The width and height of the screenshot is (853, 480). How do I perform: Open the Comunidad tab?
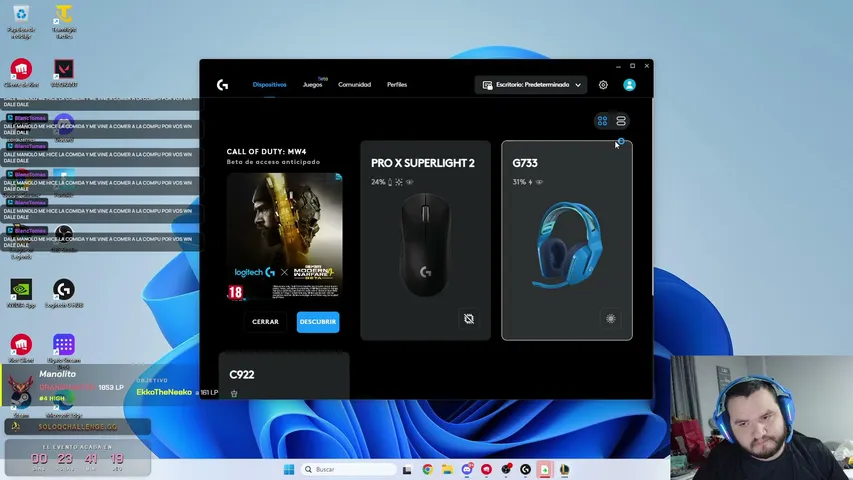coord(354,85)
